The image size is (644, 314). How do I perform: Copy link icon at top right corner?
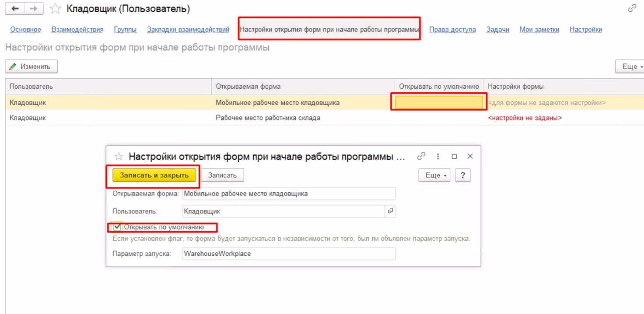pyautogui.click(x=632, y=8)
